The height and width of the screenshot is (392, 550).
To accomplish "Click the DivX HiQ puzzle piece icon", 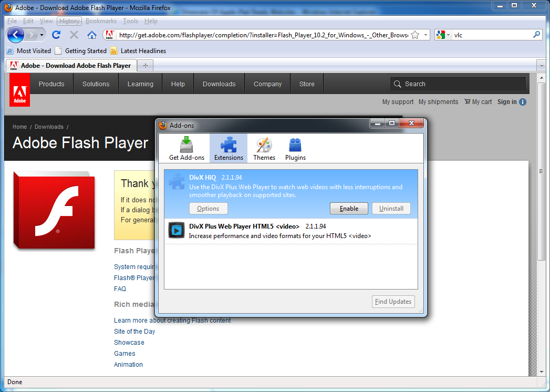I will pyautogui.click(x=177, y=182).
